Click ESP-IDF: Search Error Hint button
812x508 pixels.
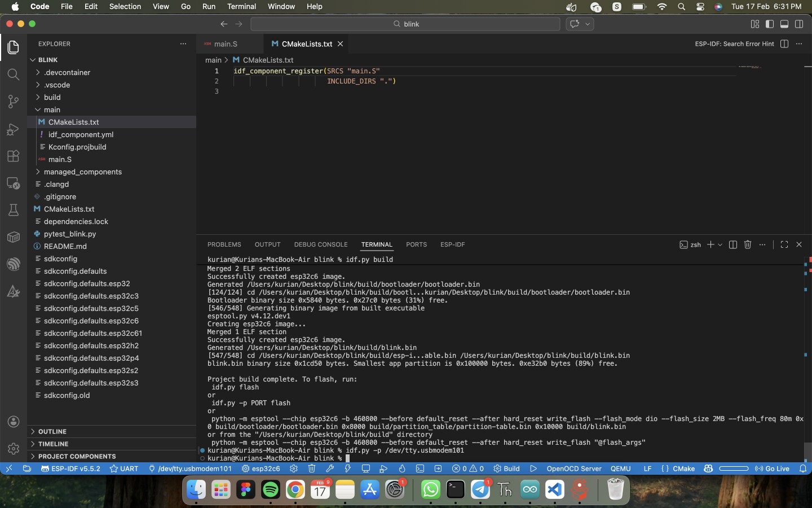(x=734, y=44)
